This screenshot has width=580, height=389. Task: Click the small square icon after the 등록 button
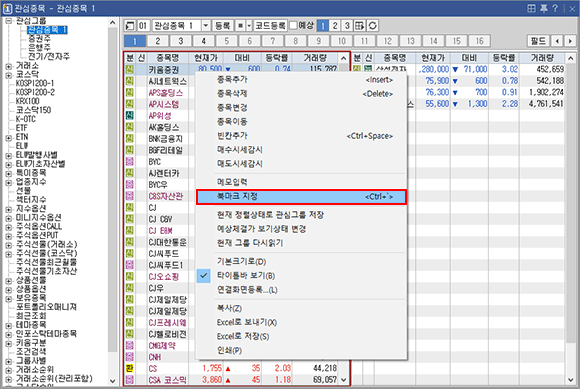(x=240, y=26)
